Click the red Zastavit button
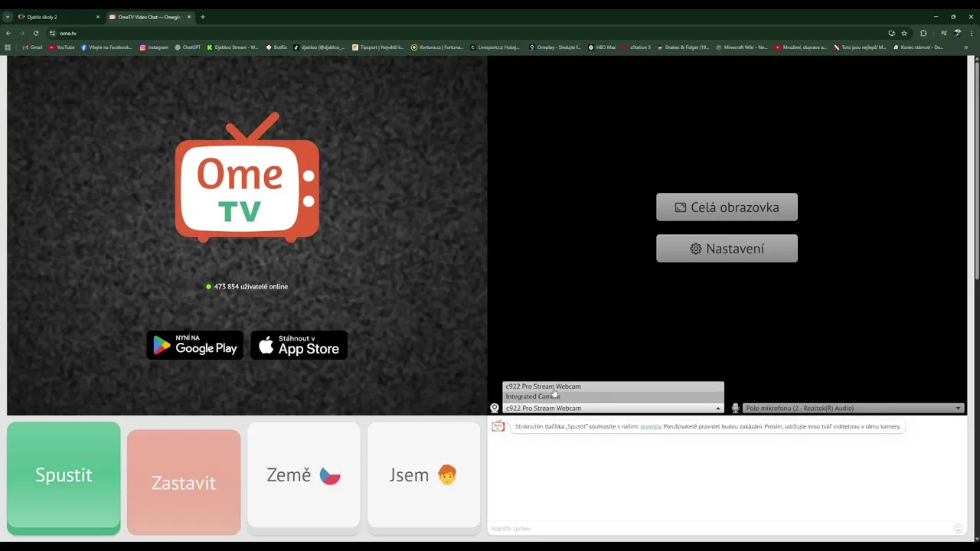Image resolution: width=980 pixels, height=551 pixels. tap(184, 482)
